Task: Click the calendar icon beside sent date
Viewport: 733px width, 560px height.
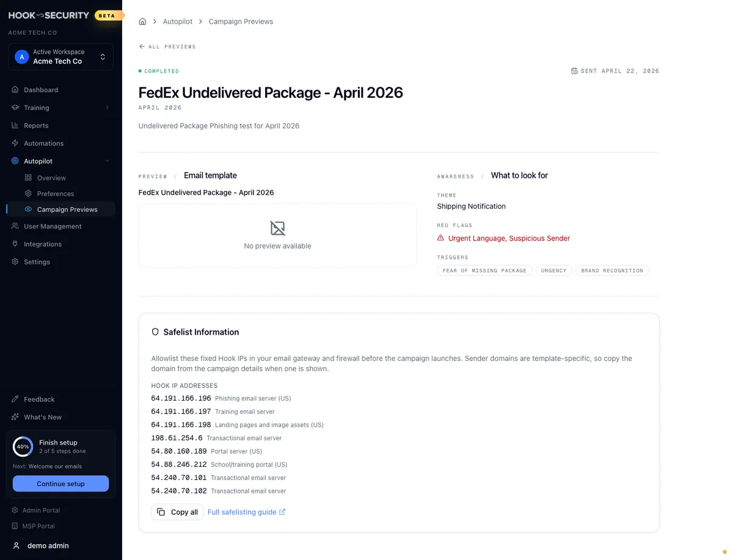Action: (574, 71)
